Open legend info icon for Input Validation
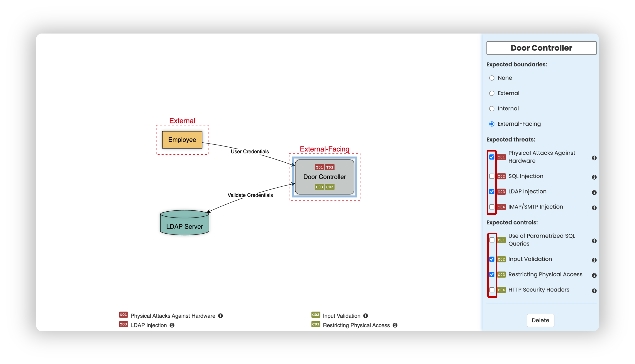Viewport: 635px width, 364px height. point(366,316)
